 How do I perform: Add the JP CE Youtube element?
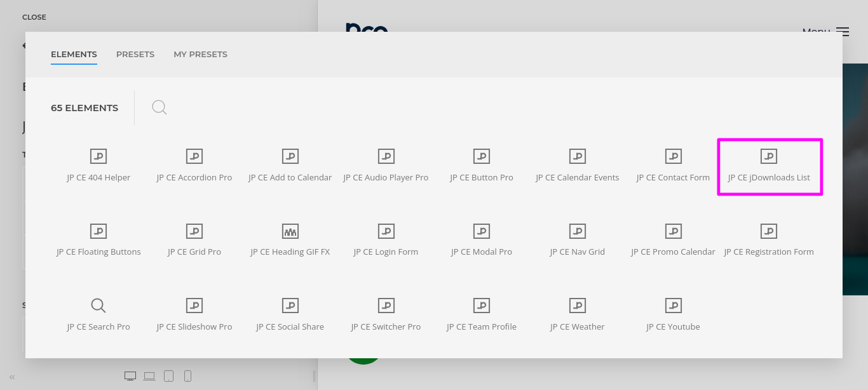[x=673, y=315]
